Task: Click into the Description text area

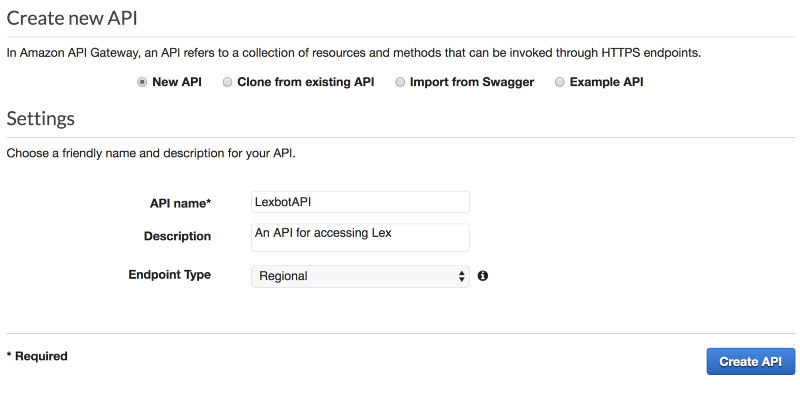Action: (x=360, y=237)
